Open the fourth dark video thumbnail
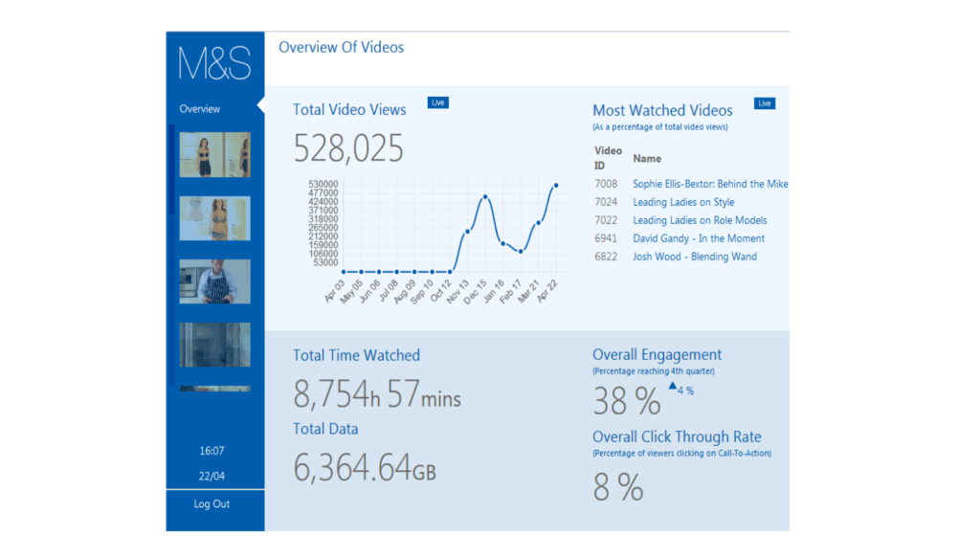 [x=215, y=345]
